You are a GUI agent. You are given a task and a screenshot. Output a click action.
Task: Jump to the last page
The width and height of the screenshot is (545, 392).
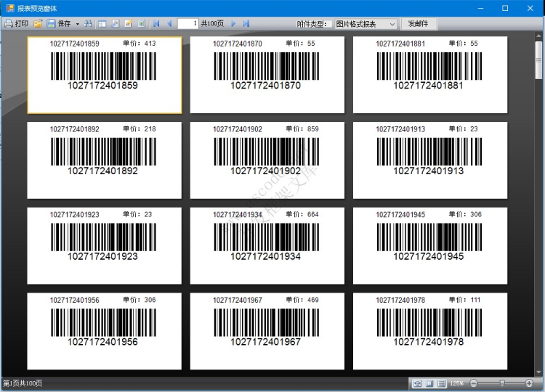[x=246, y=24]
